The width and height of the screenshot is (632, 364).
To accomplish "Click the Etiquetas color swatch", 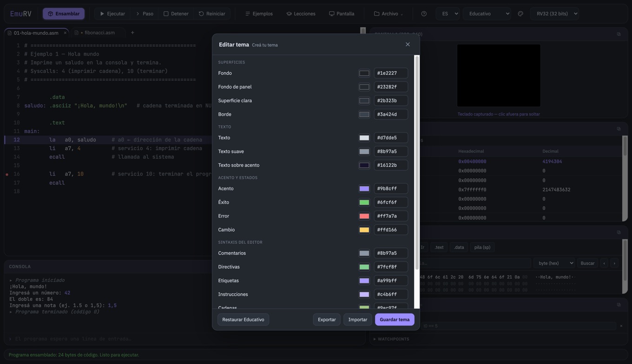I will [364, 280].
